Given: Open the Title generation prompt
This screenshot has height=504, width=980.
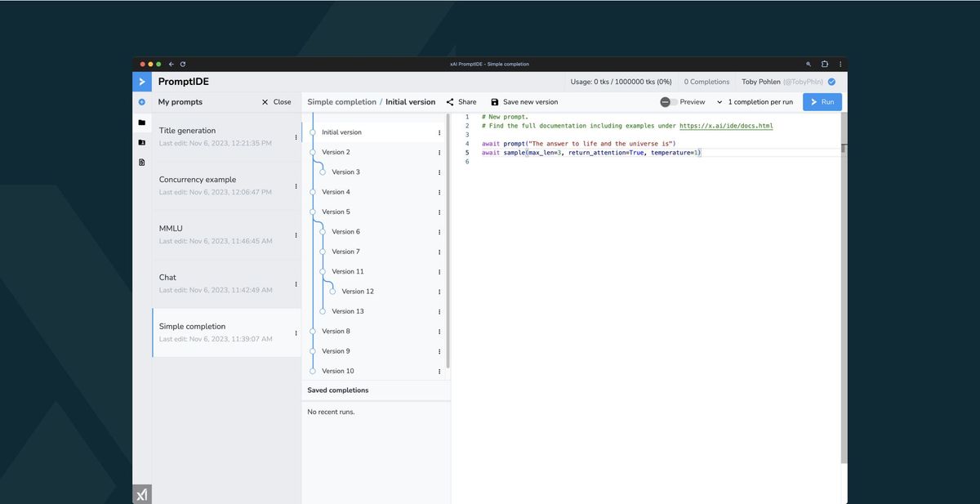Looking at the screenshot, I should tap(227, 136).
